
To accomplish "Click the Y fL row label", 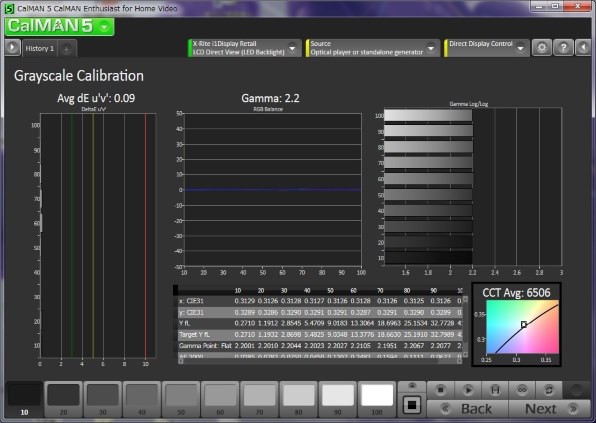I will tap(185, 323).
